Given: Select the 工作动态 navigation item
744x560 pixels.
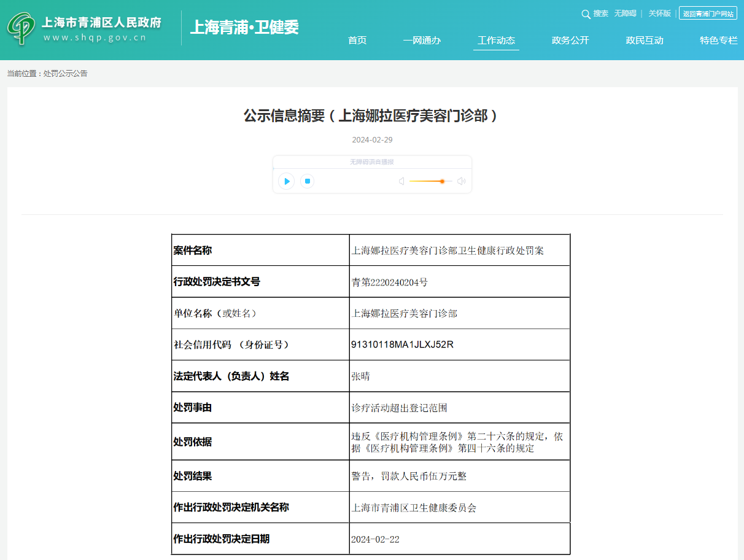Looking at the screenshot, I should click(496, 41).
